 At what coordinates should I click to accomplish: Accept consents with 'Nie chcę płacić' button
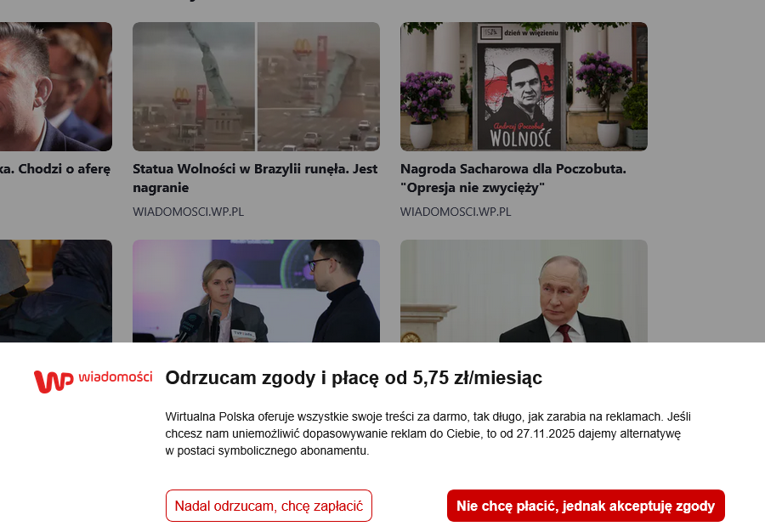[x=586, y=506]
